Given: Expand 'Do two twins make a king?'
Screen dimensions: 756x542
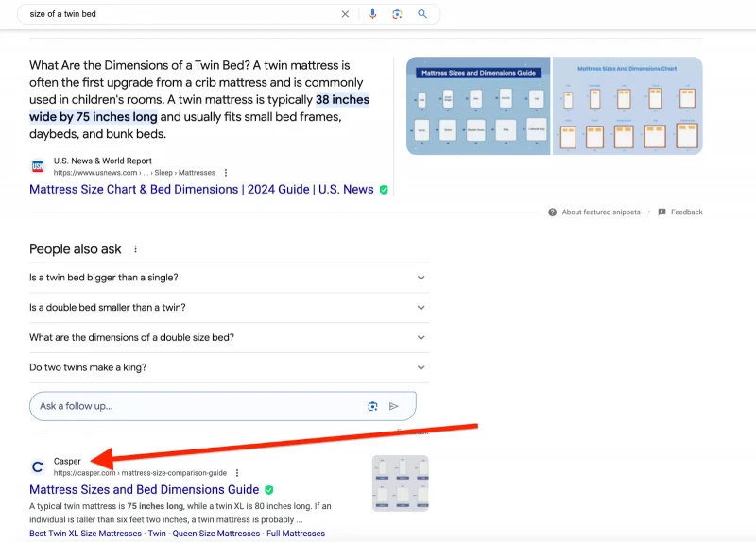Looking at the screenshot, I should (x=229, y=367).
